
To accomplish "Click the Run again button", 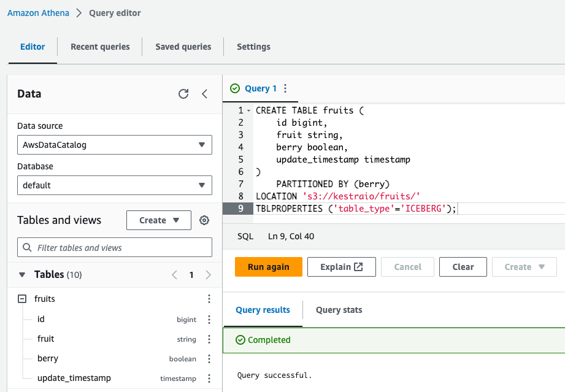I will click(x=268, y=267).
